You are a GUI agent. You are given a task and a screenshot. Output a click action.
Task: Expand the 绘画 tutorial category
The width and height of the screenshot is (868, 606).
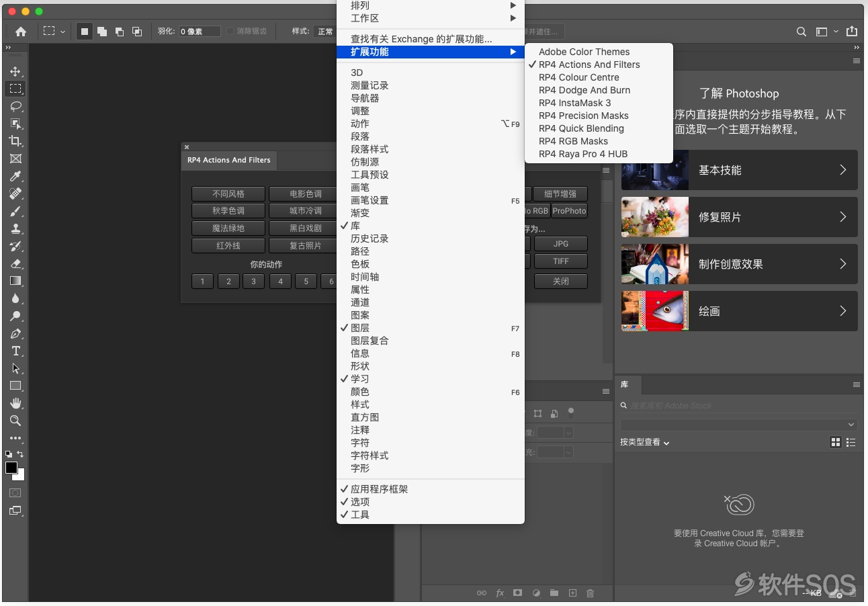click(740, 311)
